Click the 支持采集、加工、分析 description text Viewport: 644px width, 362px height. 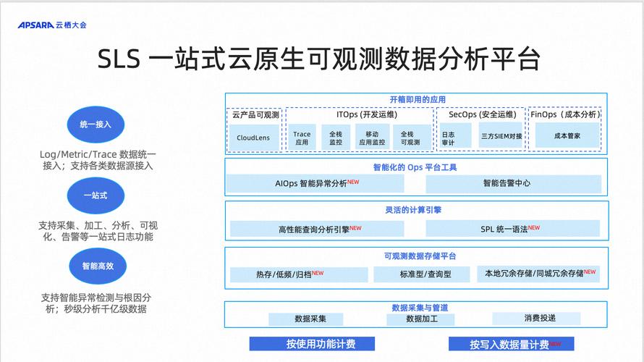coord(98,231)
